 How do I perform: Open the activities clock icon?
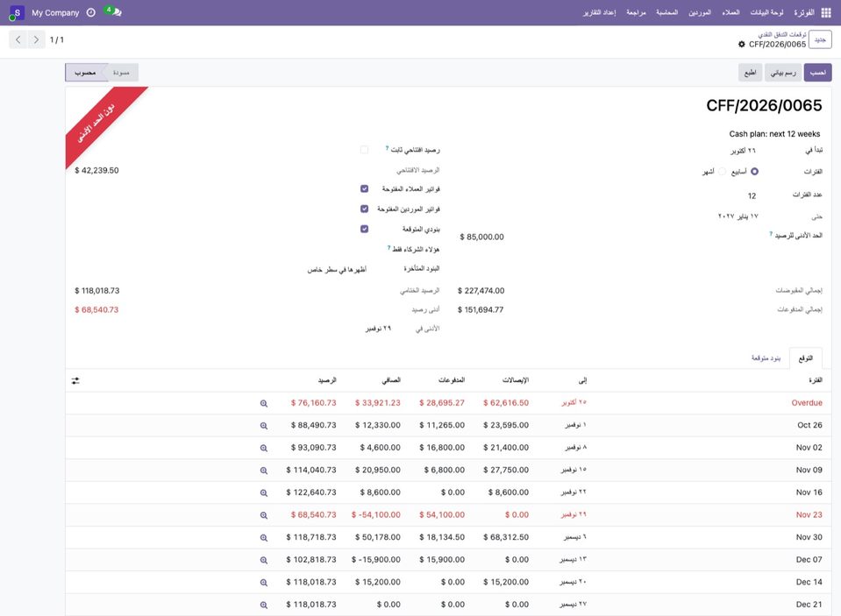(90, 12)
